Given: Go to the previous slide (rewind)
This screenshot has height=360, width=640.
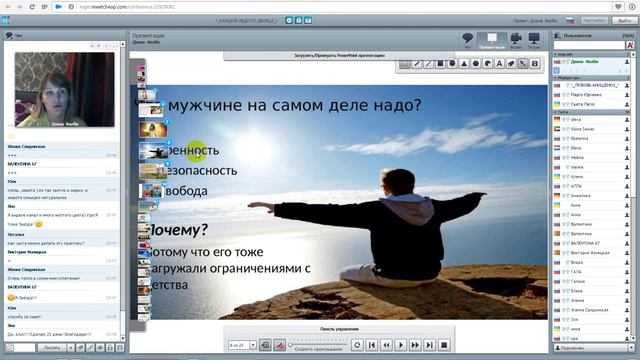Looking at the screenshot, I should [386, 345].
